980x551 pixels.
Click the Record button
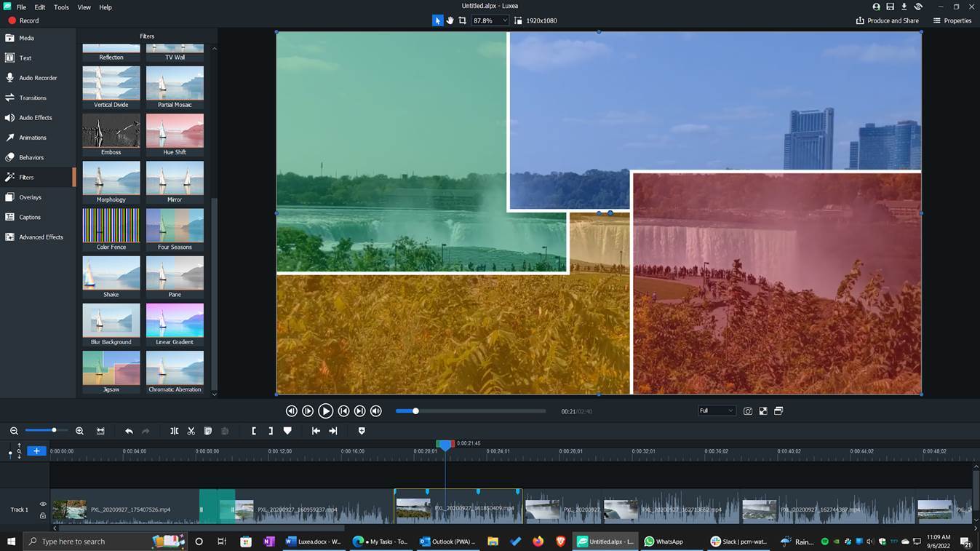(24, 20)
